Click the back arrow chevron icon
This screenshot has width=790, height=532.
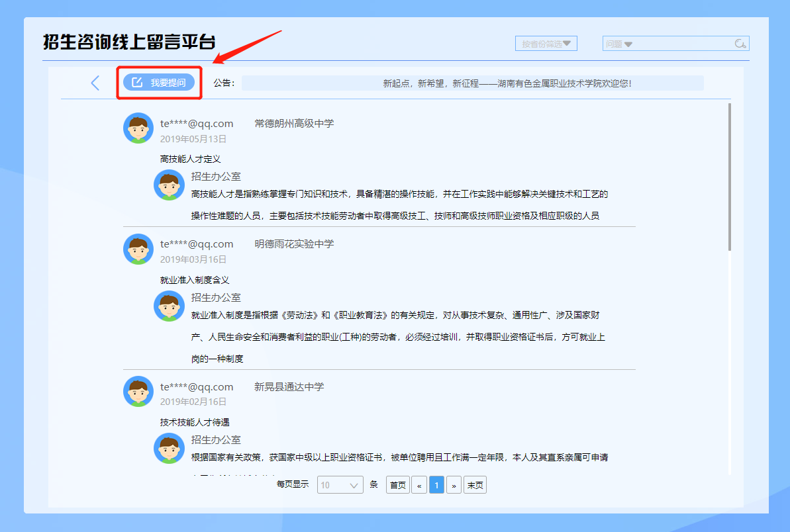pos(95,83)
